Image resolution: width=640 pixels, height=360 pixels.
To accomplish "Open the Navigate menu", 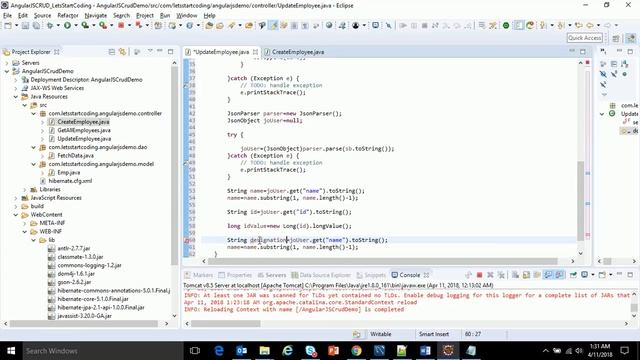I will point(96,16).
